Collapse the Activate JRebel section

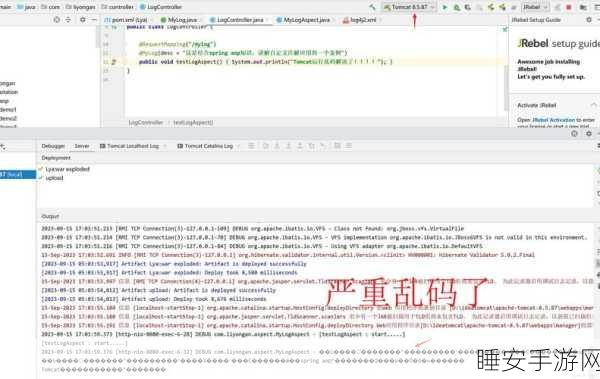pyautogui.click(x=593, y=105)
